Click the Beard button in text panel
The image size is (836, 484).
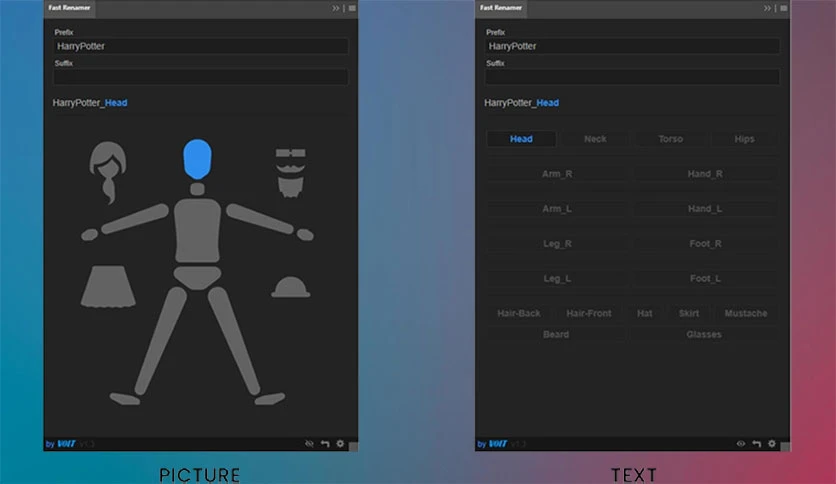(x=556, y=334)
